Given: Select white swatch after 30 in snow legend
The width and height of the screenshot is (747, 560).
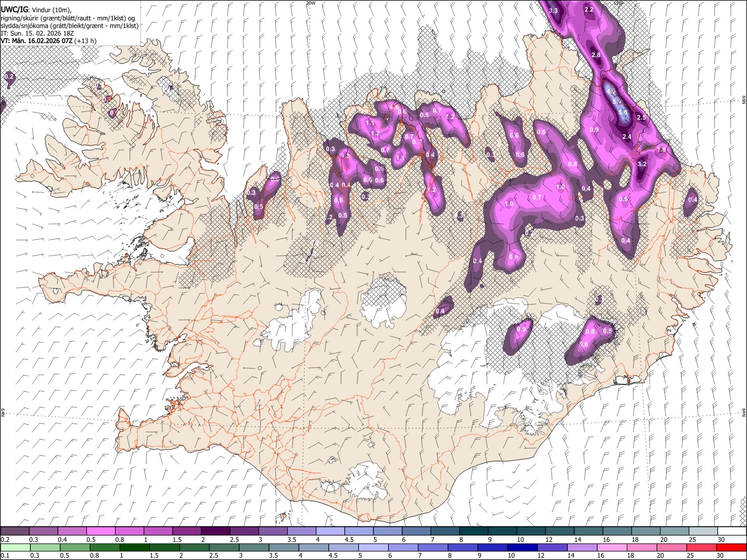Looking at the screenshot, I should (732, 531).
